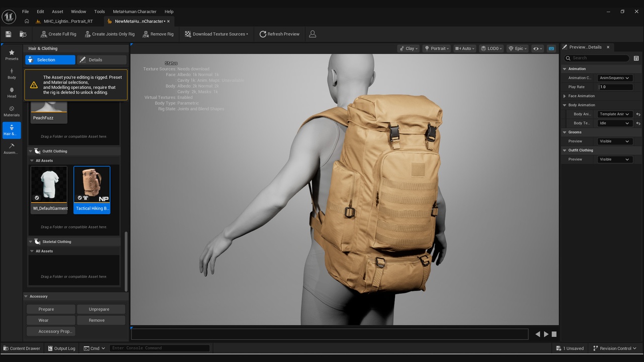Reset the Idle body template to default
The width and height of the screenshot is (644, 362).
click(638, 123)
